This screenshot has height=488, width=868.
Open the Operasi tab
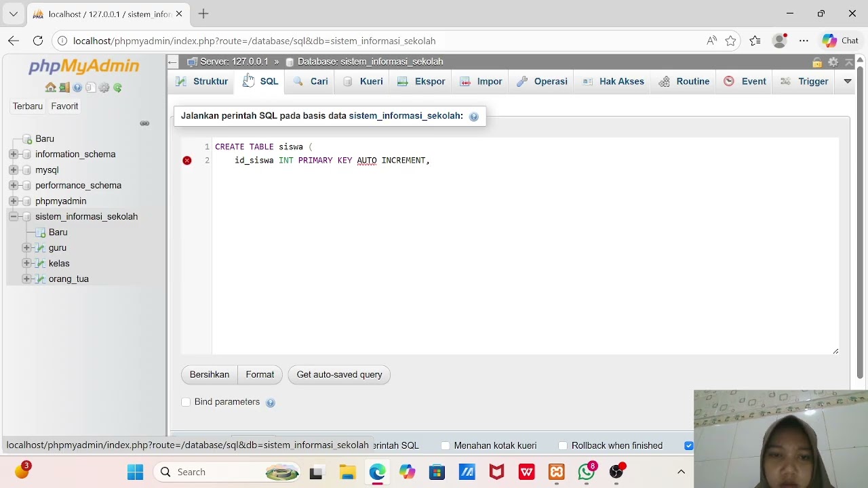[542, 81]
